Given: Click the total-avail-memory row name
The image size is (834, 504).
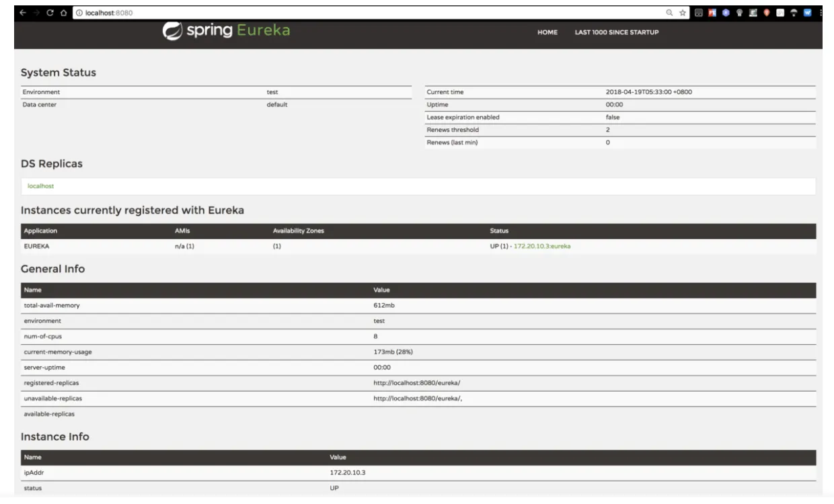Looking at the screenshot, I should tap(52, 305).
